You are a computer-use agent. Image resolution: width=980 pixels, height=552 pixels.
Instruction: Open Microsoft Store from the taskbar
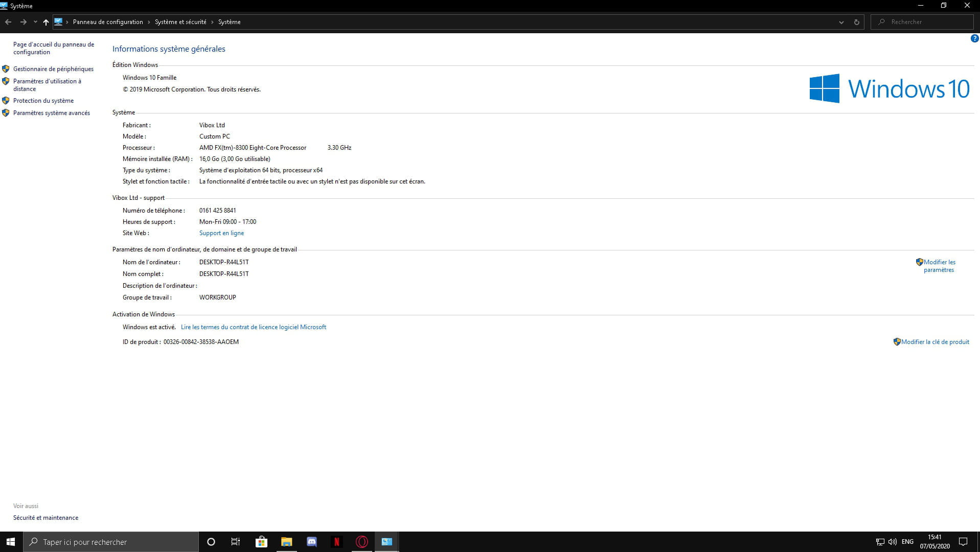pos(261,542)
